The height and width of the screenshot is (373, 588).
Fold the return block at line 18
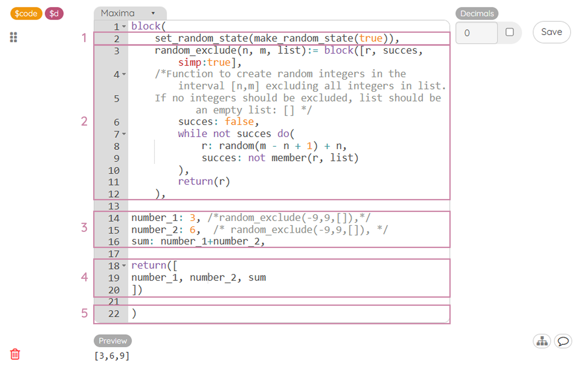(124, 266)
